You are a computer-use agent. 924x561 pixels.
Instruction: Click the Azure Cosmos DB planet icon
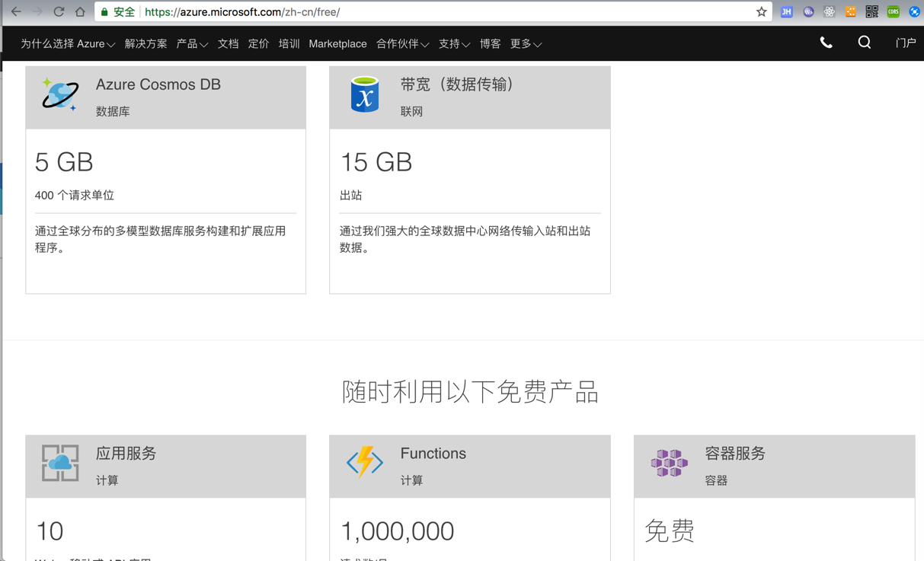click(x=60, y=94)
